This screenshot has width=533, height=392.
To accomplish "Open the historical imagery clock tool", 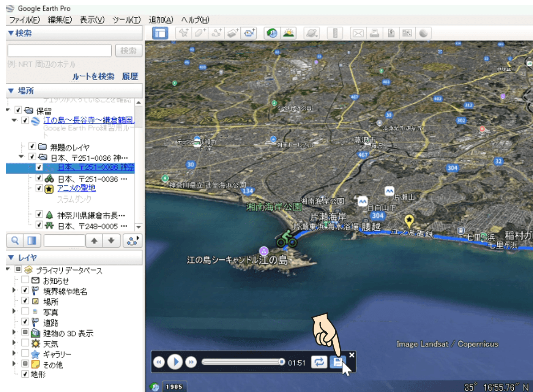I will pos(272,33).
